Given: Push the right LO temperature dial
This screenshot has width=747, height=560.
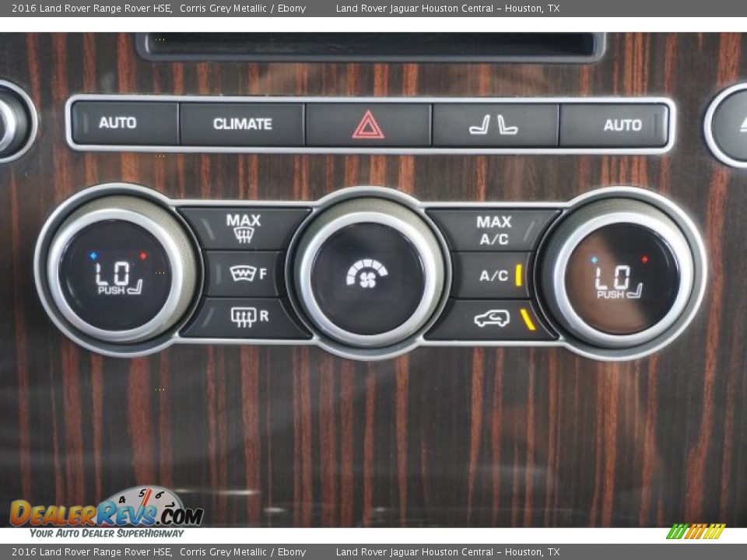Looking at the screenshot, I should tap(621, 278).
